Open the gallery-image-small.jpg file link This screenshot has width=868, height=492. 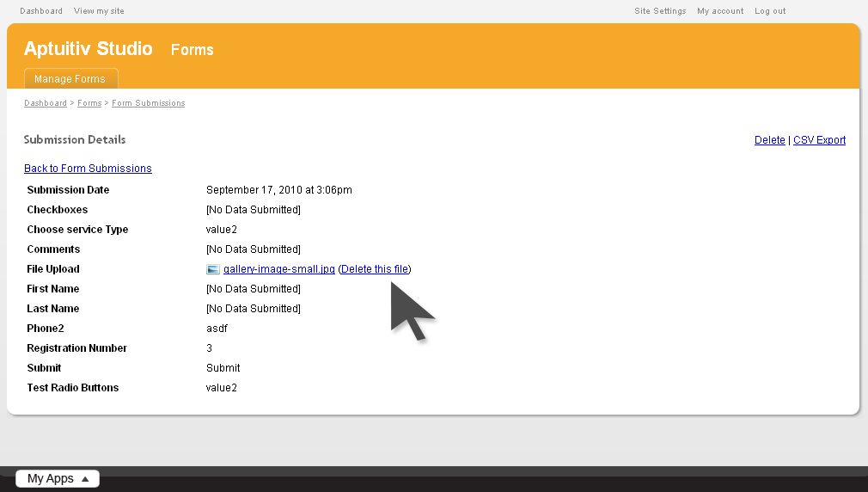pyautogui.click(x=278, y=269)
